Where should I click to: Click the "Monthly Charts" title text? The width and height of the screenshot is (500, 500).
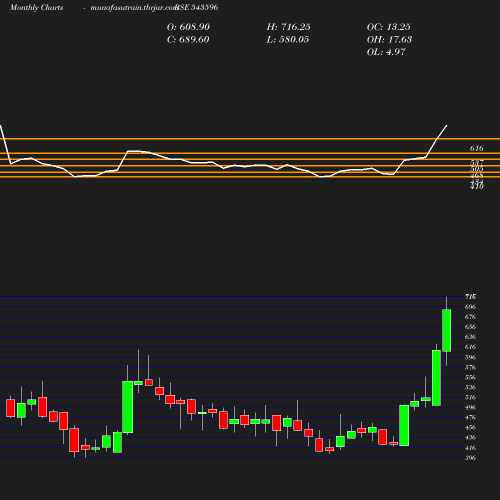pos(36,7)
